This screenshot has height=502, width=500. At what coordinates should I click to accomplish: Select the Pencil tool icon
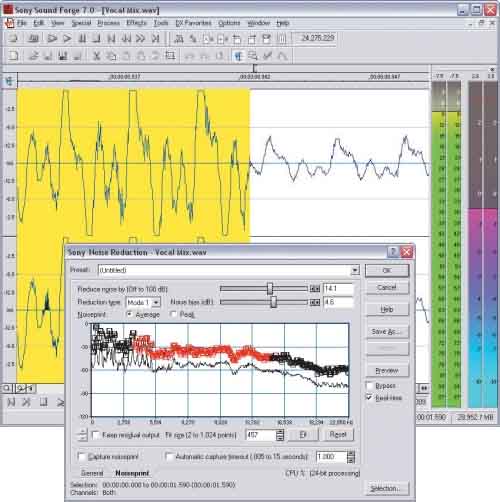tap(267, 56)
